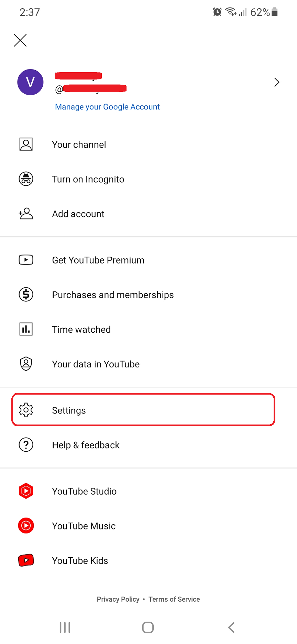
Task: Click the Your channel person icon
Action: tap(26, 144)
